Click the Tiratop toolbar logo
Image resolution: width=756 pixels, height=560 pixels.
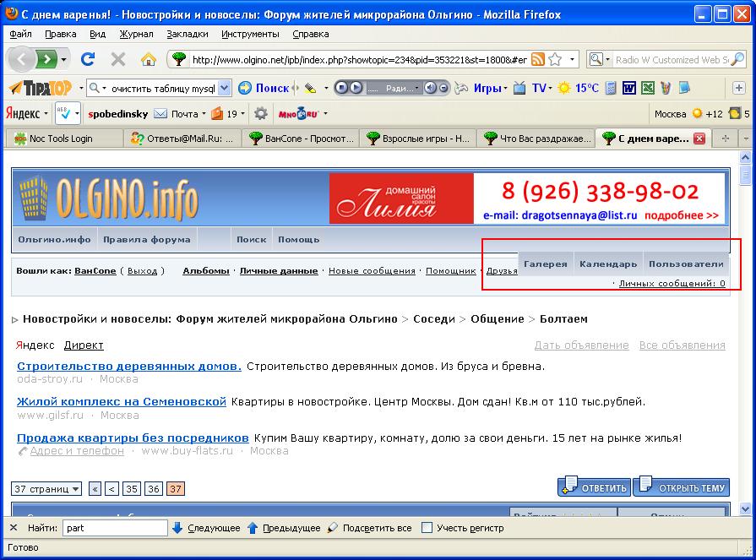(x=41, y=88)
